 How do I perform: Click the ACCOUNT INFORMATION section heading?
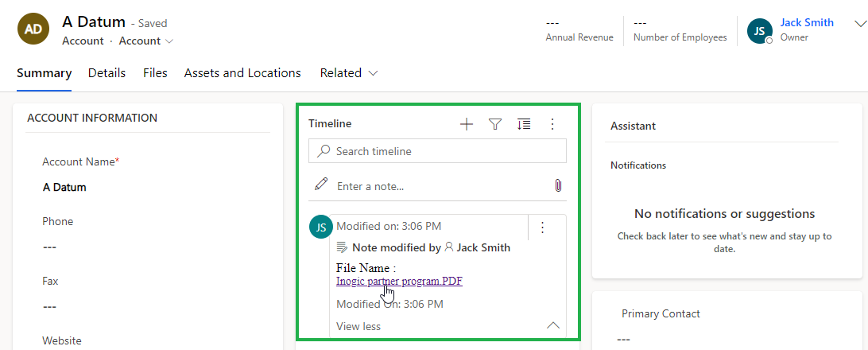click(x=92, y=118)
